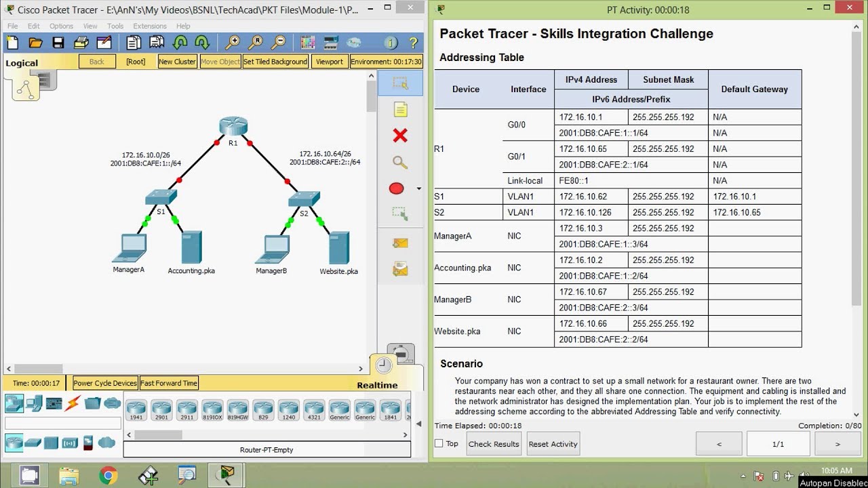Viewport: 868px width, 488px height.
Task: Click Check Results in PT Activity
Action: (494, 444)
